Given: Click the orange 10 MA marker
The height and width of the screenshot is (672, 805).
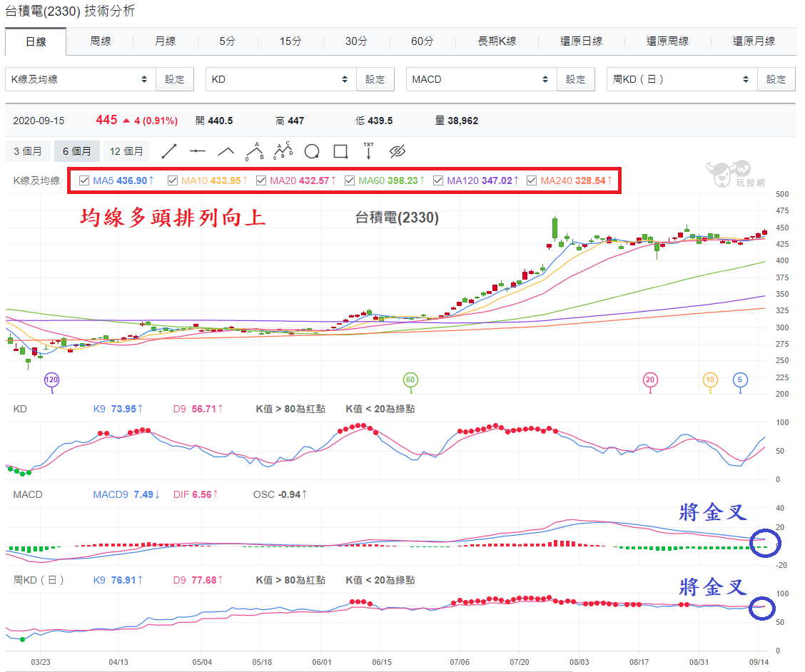Looking at the screenshot, I should pyautogui.click(x=710, y=380).
